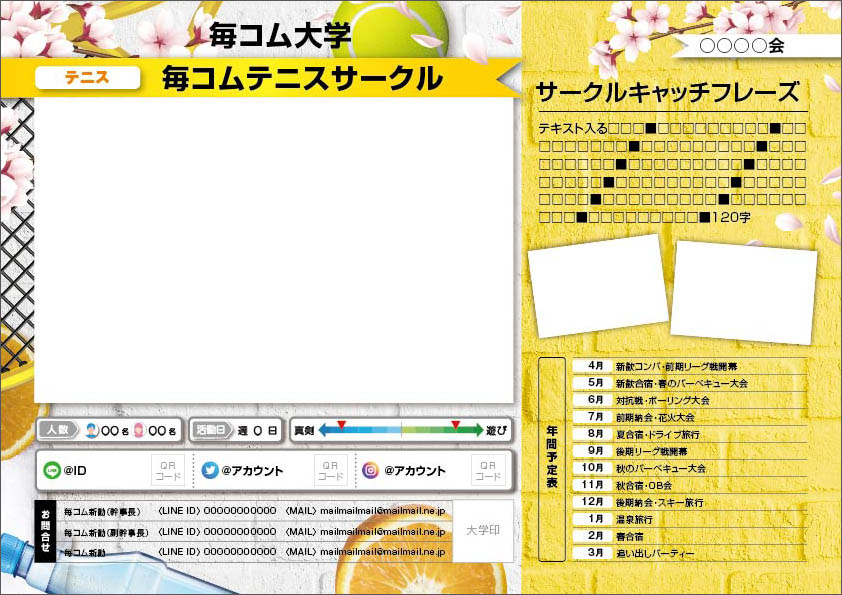
Task: Click the 毎コム大学 heading
Action: (x=280, y=35)
